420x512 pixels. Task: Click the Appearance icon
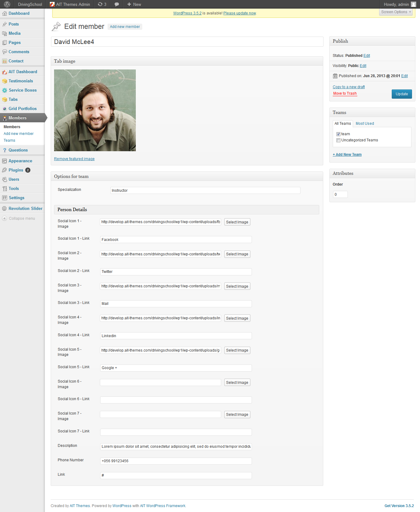[5, 161]
